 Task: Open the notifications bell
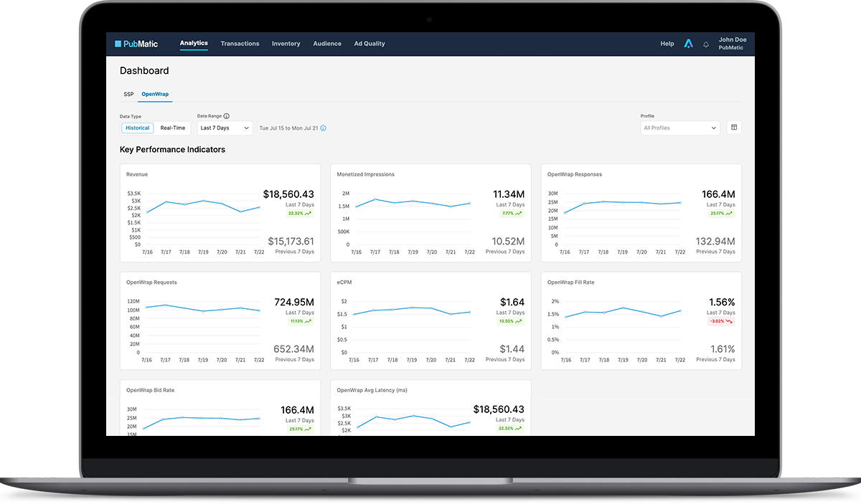[x=706, y=44]
